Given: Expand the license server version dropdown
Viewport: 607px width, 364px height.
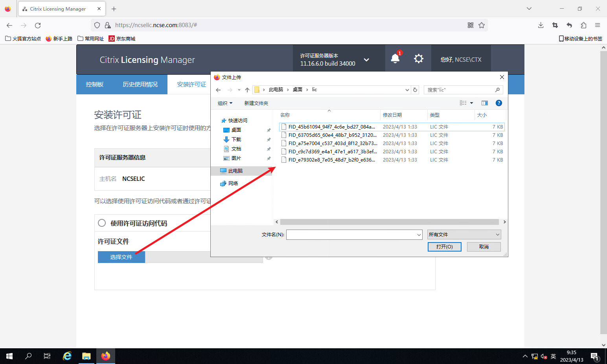Looking at the screenshot, I should (366, 60).
